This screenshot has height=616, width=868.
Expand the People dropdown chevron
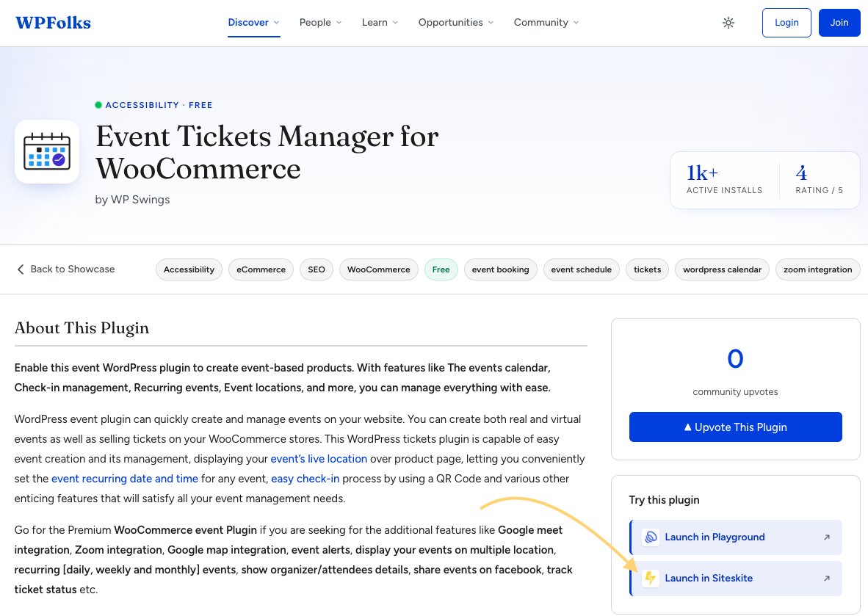[x=339, y=23]
